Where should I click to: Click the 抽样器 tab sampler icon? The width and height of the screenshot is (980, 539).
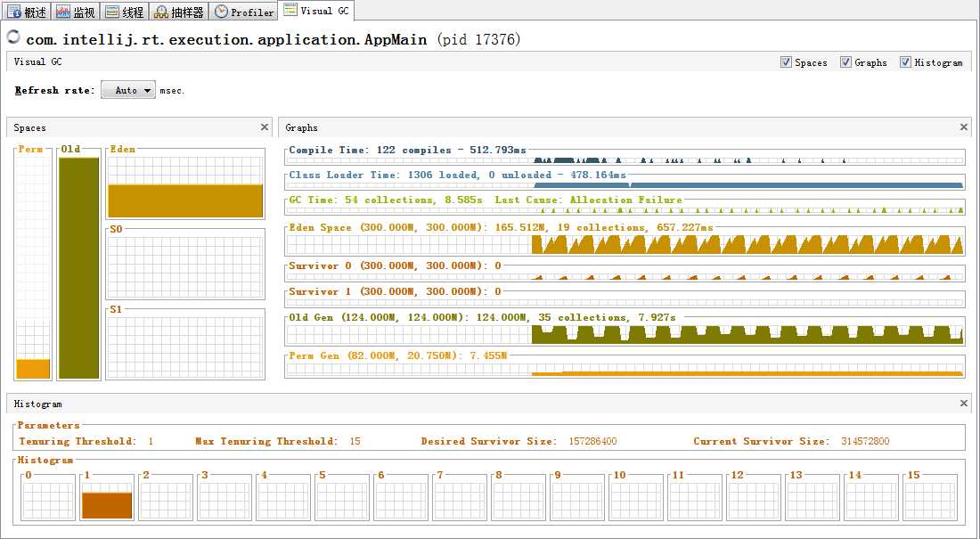[160, 12]
